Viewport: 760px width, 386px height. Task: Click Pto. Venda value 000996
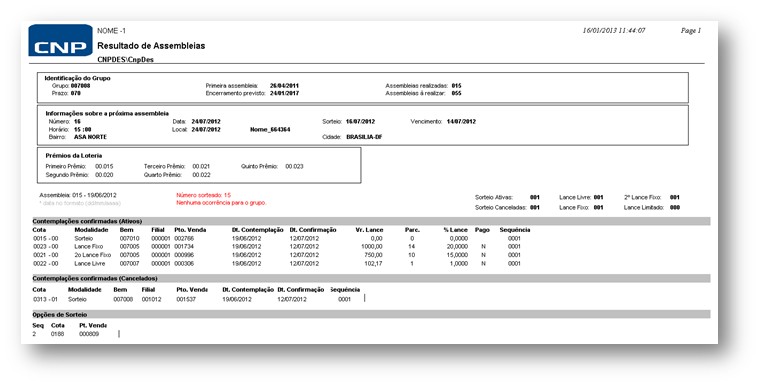pos(184,255)
